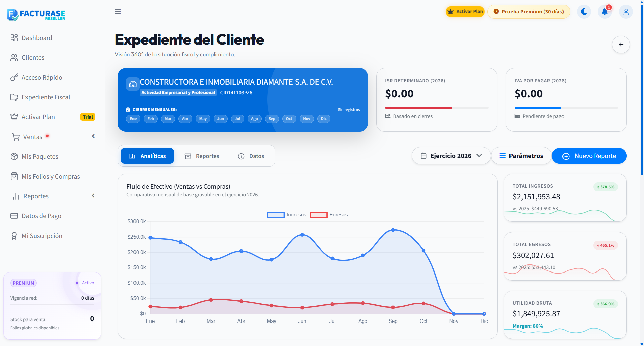
Task: Click the back arrow button
Action: [x=621, y=44]
